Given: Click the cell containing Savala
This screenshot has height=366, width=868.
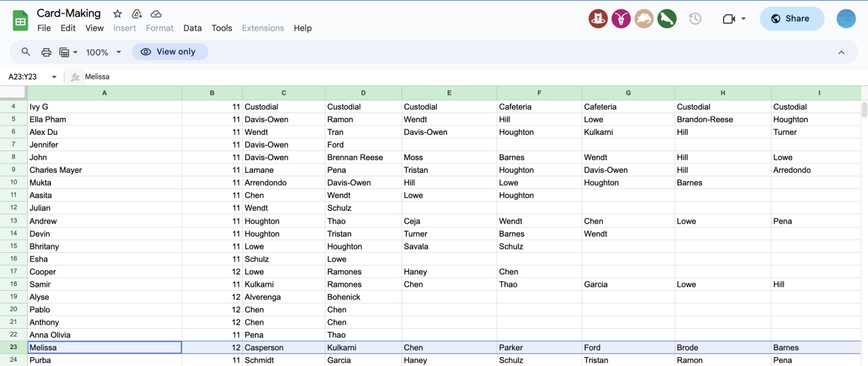Looking at the screenshot, I should (449, 246).
